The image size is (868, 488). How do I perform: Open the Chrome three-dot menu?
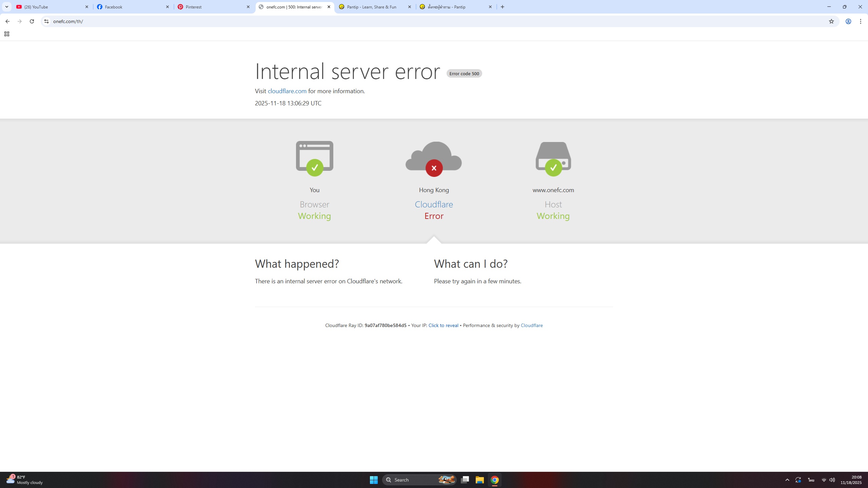point(861,21)
